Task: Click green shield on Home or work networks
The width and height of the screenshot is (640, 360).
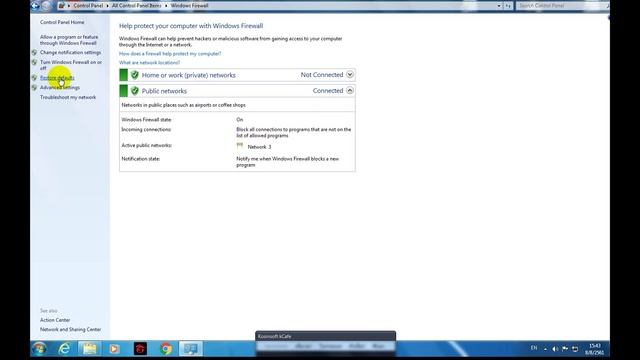Action: [134, 75]
